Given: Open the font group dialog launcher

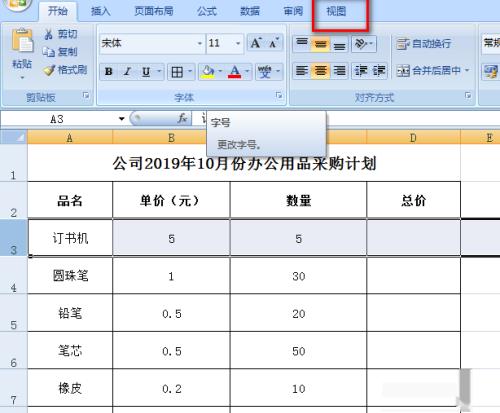Looking at the screenshot, I should point(279,96).
